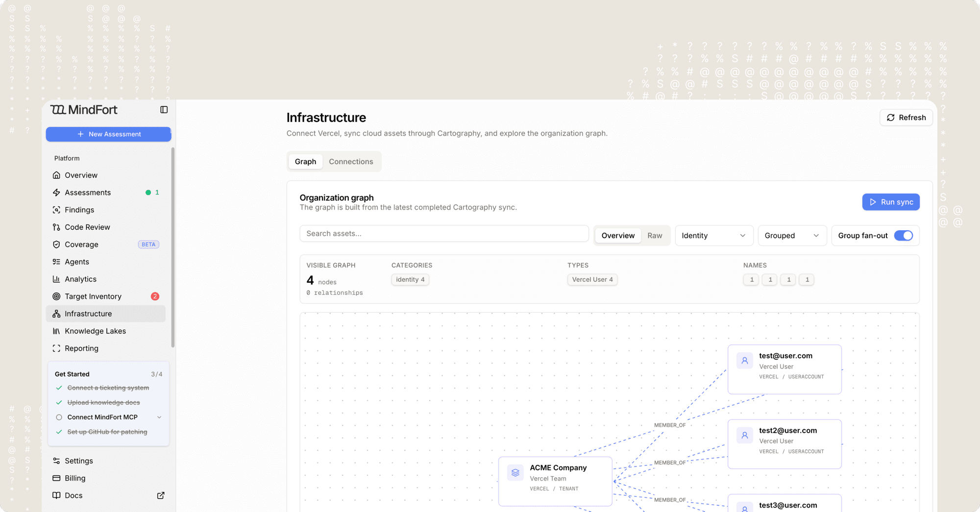Image resolution: width=980 pixels, height=512 pixels.
Task: Click the Settings sliders icon
Action: [x=56, y=461]
